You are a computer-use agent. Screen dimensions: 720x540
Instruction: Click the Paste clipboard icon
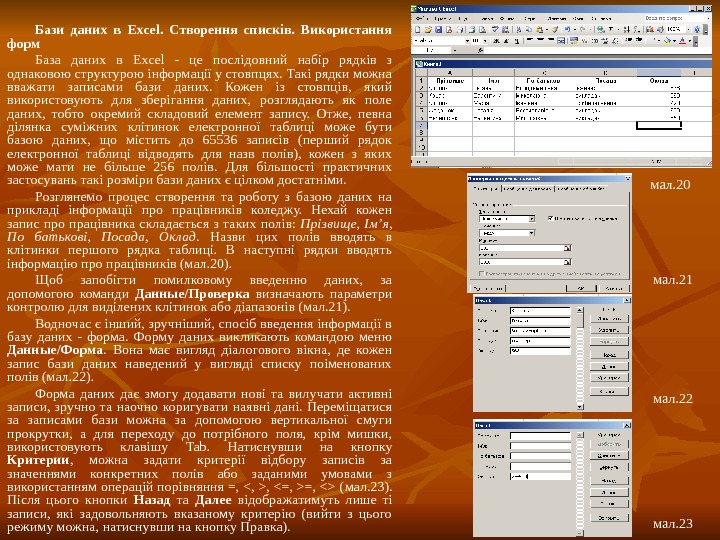(539, 29)
